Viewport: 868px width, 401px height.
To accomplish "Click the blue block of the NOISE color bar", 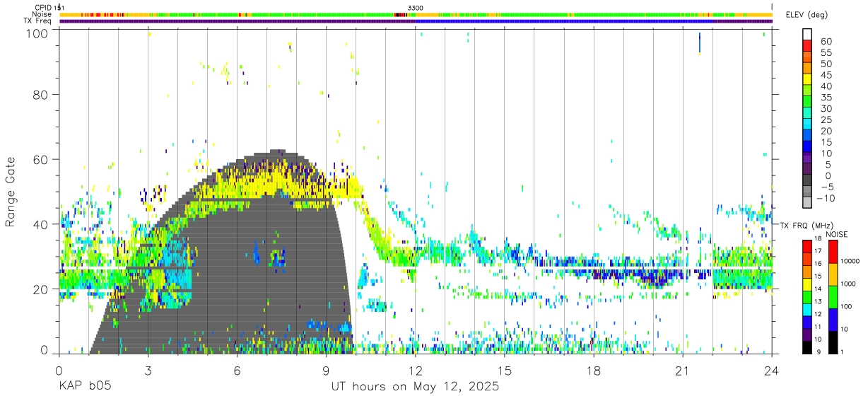I will (x=833, y=319).
